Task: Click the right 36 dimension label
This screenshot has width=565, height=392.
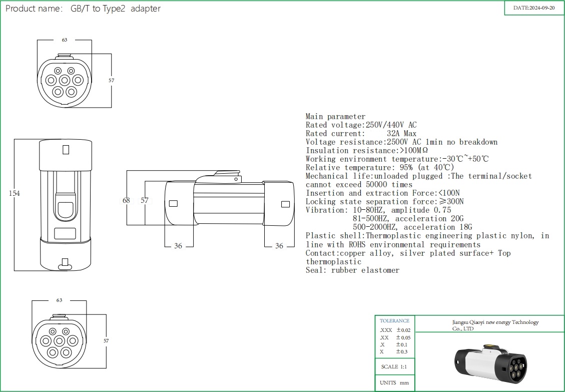Action: coord(279,246)
